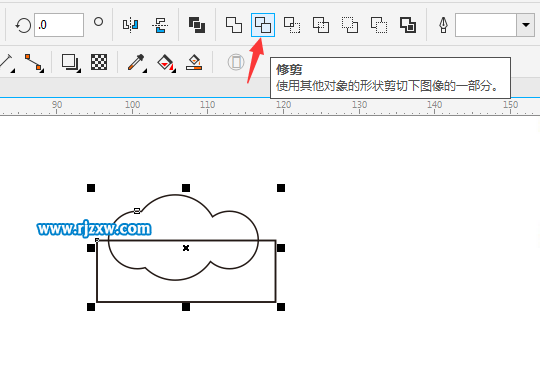This screenshot has width=540, height=392.
Task: Click the bottom-right selection handle
Action: click(x=281, y=307)
